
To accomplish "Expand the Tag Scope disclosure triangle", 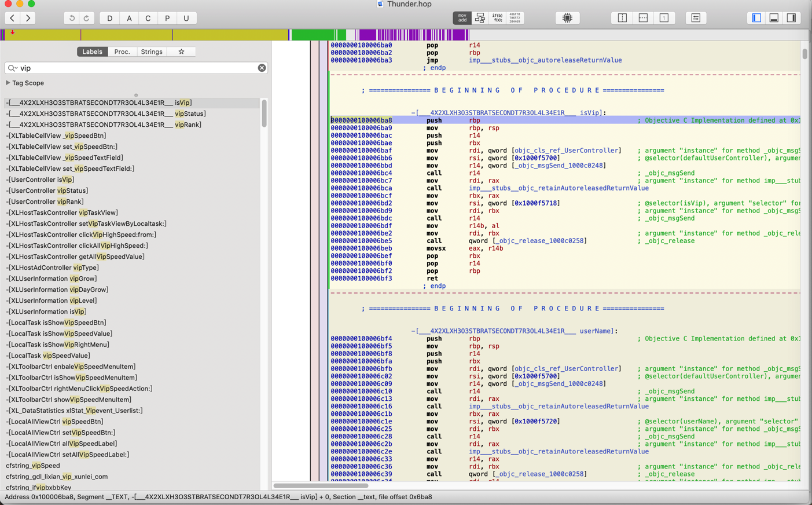I will point(8,83).
